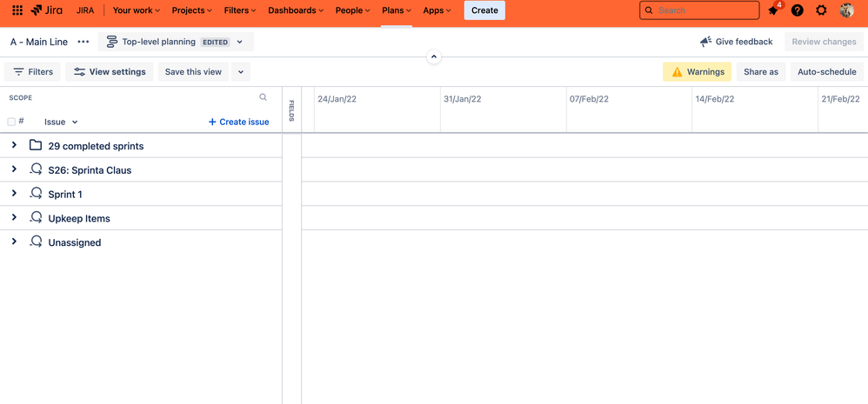Collapse the header with the up-chevron circle
This screenshot has width=868, height=404.
(x=434, y=56)
